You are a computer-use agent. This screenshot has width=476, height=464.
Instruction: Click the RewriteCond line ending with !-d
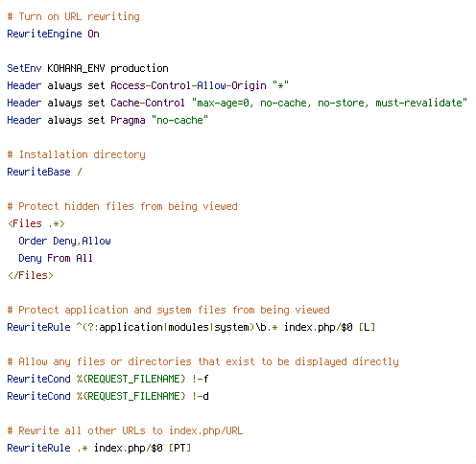107,396
